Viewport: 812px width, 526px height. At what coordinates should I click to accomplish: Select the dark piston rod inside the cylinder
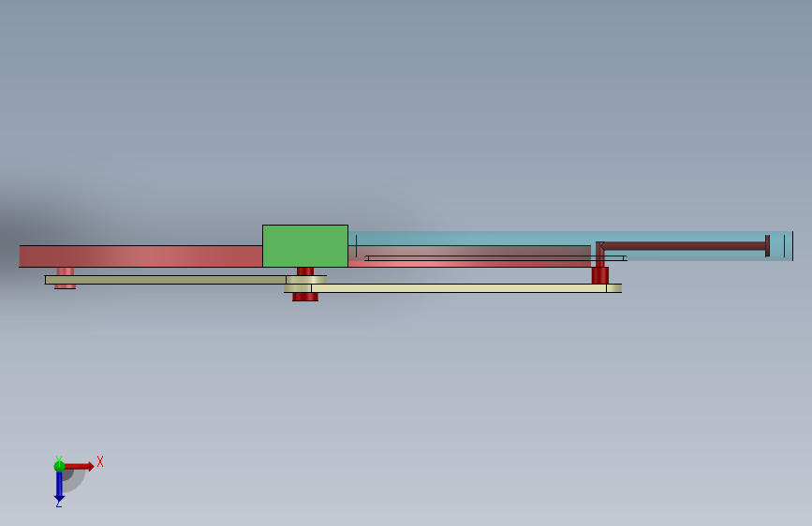[683, 246]
